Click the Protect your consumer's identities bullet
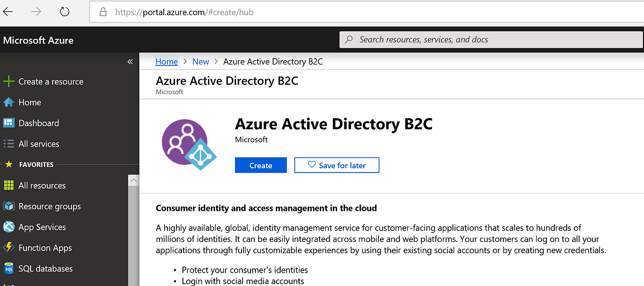644x286 pixels. click(x=245, y=270)
